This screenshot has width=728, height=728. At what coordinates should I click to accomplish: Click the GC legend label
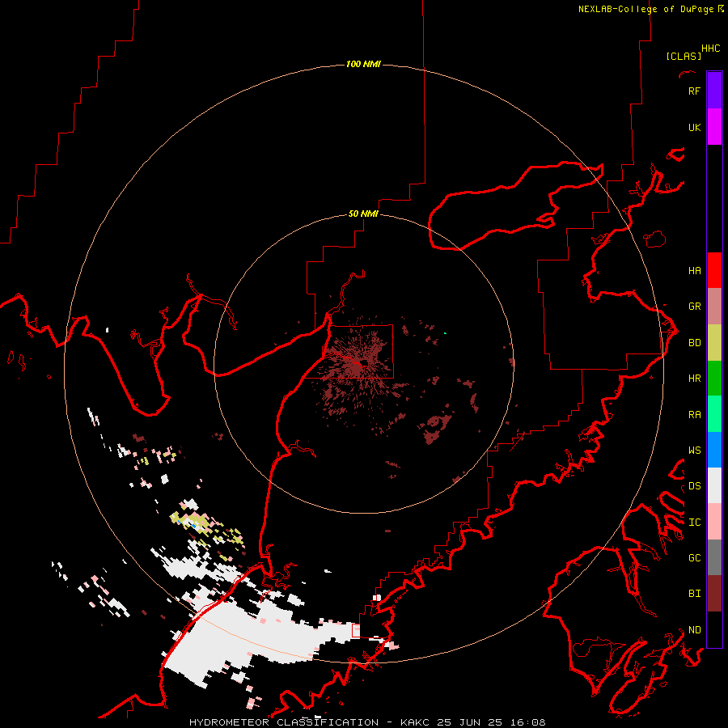tap(694, 558)
